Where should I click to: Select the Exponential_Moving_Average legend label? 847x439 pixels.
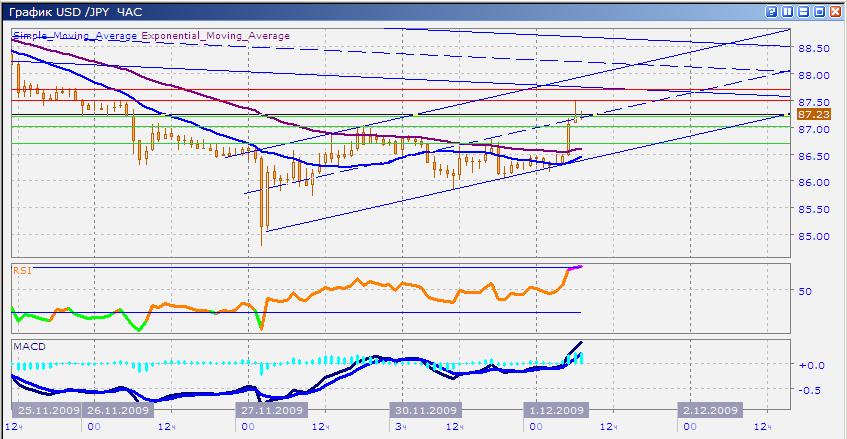(x=215, y=36)
